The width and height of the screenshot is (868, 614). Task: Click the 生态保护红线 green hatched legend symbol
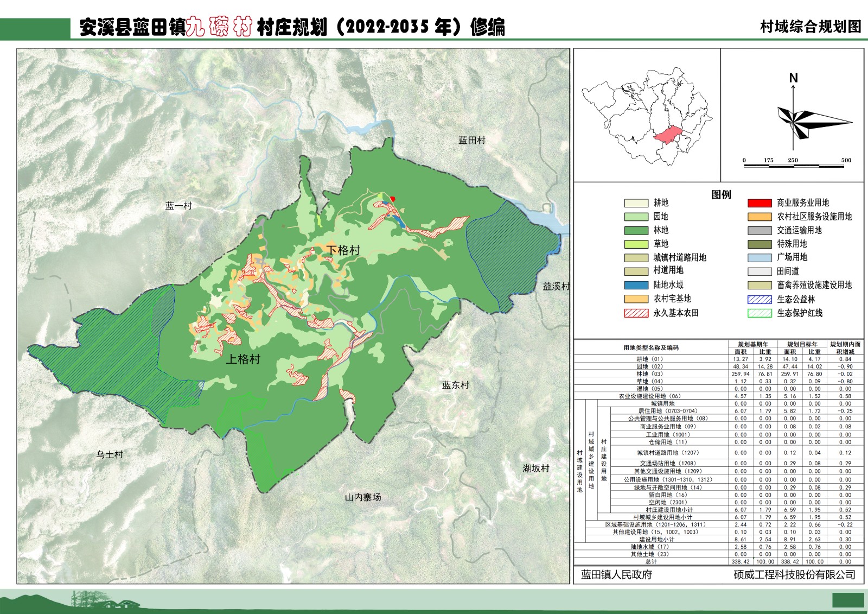point(759,313)
